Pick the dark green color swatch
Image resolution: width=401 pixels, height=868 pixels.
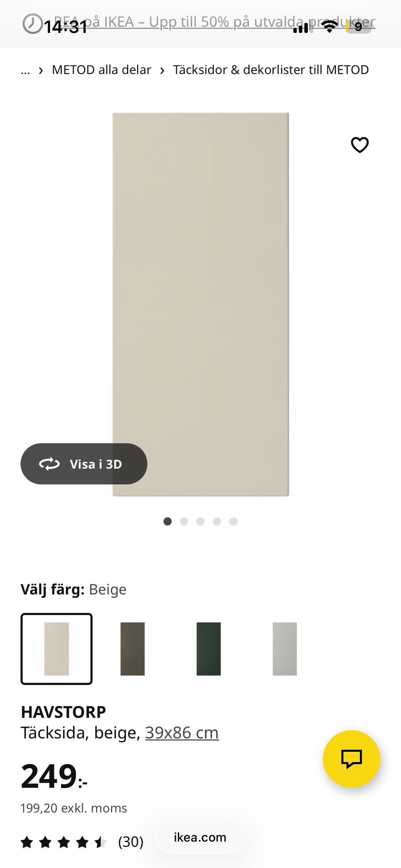208,649
